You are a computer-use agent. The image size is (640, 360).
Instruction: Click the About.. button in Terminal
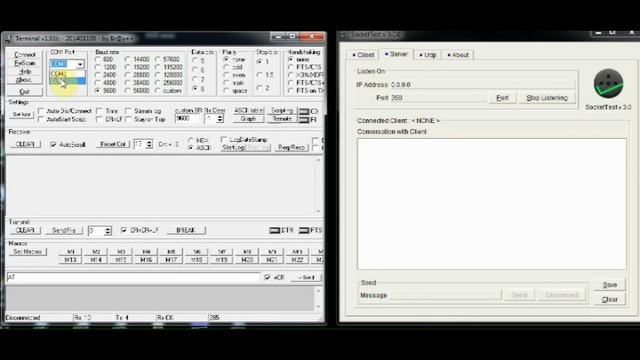(25, 80)
